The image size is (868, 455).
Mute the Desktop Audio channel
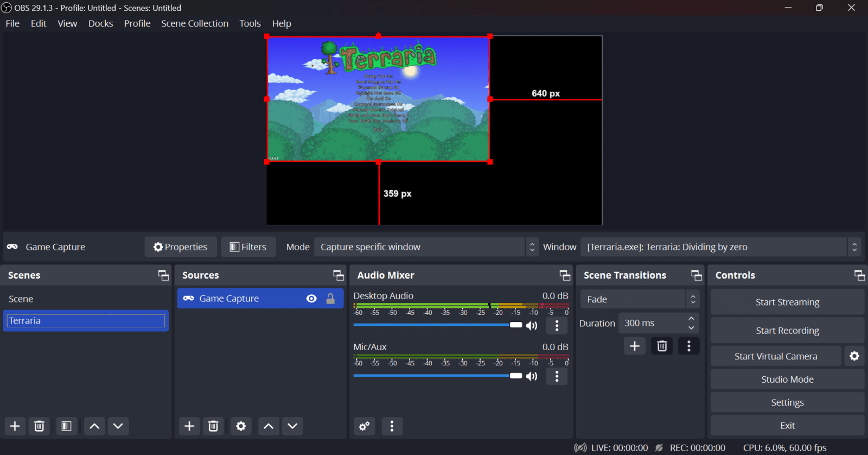pos(532,325)
